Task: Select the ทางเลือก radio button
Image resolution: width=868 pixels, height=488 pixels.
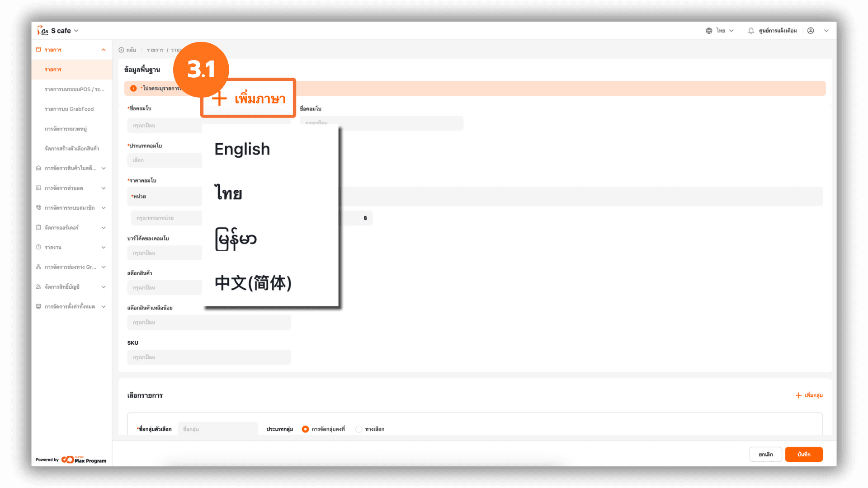Action: [359, 429]
